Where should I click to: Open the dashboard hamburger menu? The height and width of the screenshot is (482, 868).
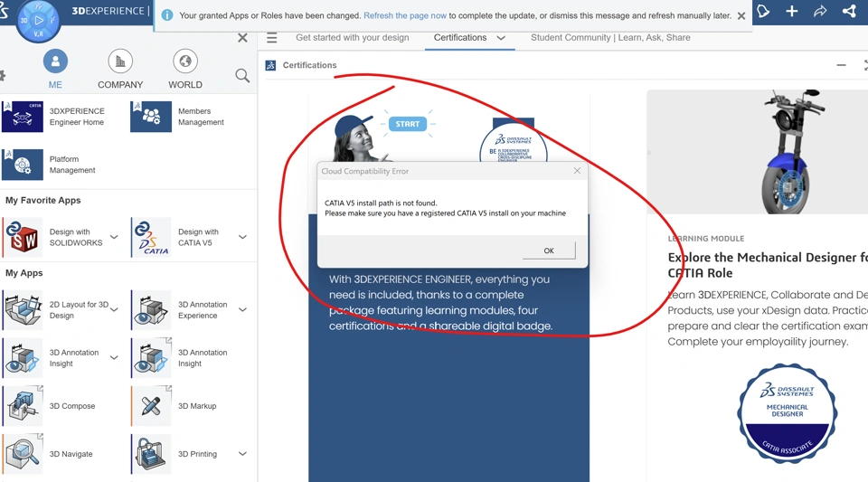coord(272,38)
